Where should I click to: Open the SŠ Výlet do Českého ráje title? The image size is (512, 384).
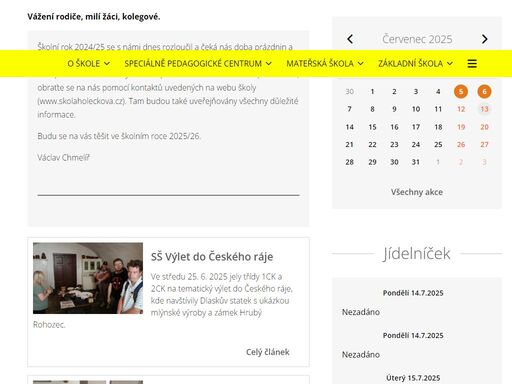[212, 257]
